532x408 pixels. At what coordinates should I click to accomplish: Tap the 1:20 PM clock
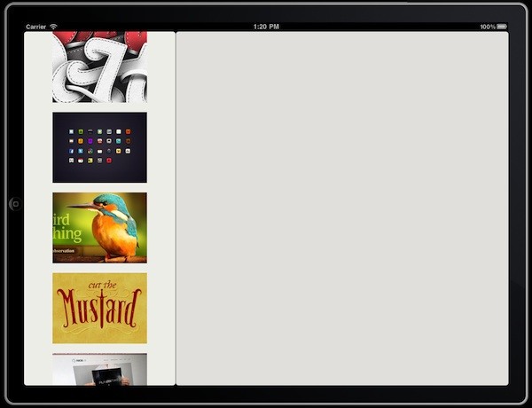(x=266, y=27)
